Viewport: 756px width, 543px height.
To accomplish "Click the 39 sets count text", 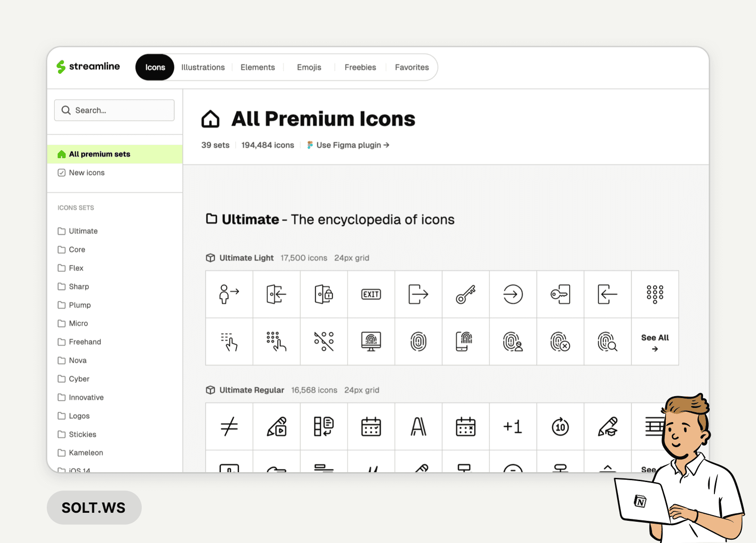I will tap(215, 145).
